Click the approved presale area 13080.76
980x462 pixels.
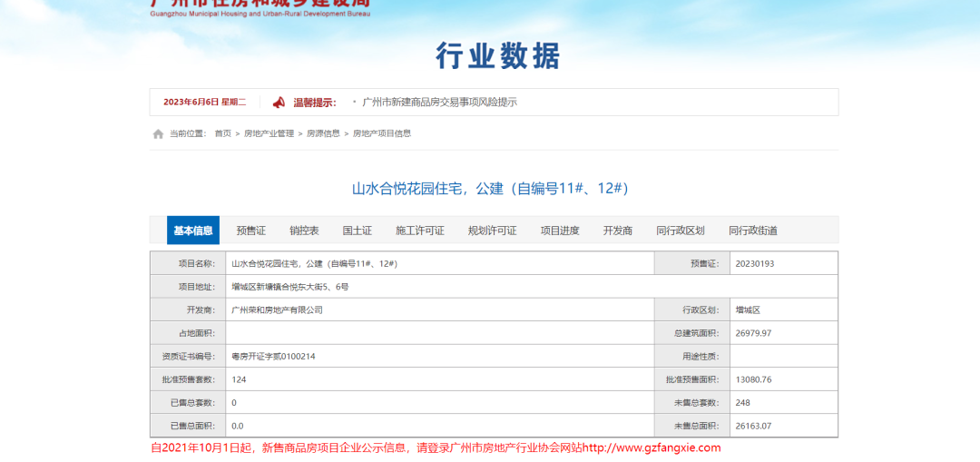tap(754, 379)
